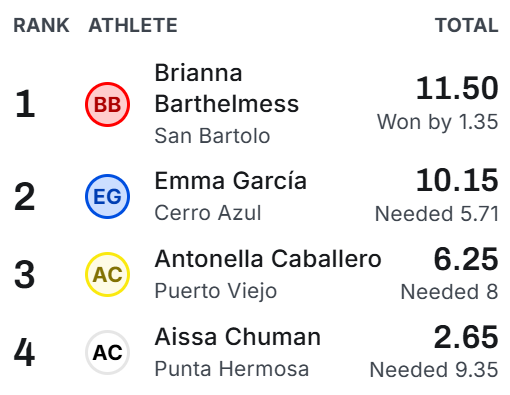Click the ATHLETE column header
The width and height of the screenshot is (510, 395).
point(133,25)
